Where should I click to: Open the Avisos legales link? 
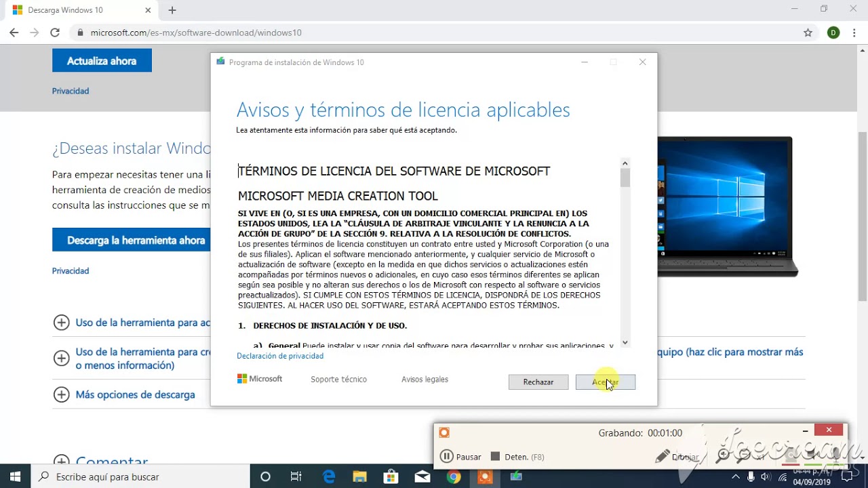coord(425,380)
